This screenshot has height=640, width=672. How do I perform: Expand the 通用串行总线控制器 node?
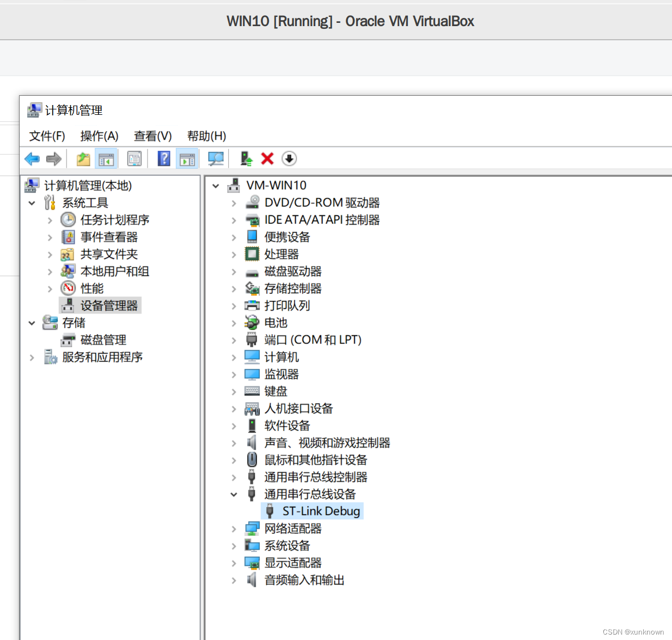click(234, 477)
